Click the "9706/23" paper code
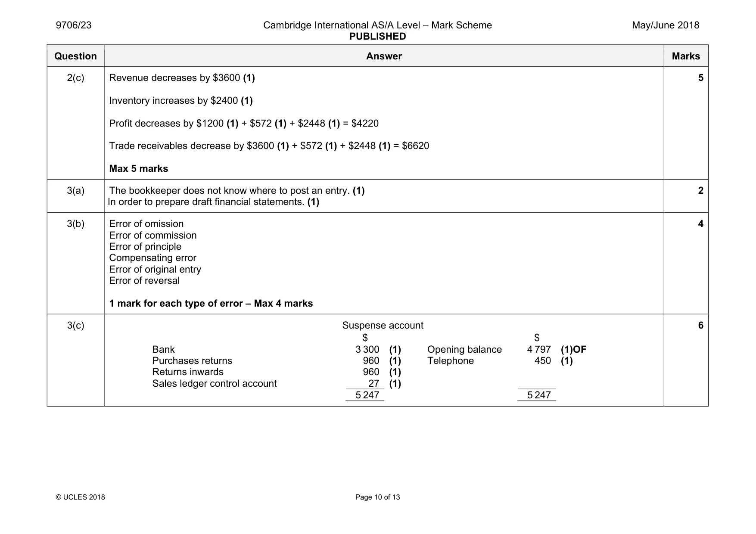Image resolution: width=756 pixels, height=534 pixels. click(x=74, y=25)
